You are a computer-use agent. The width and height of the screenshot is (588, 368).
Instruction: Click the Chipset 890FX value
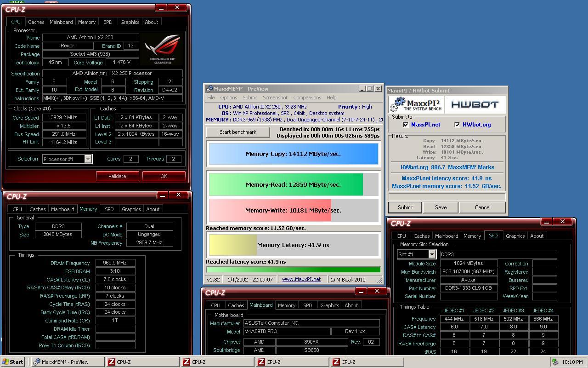(x=311, y=342)
